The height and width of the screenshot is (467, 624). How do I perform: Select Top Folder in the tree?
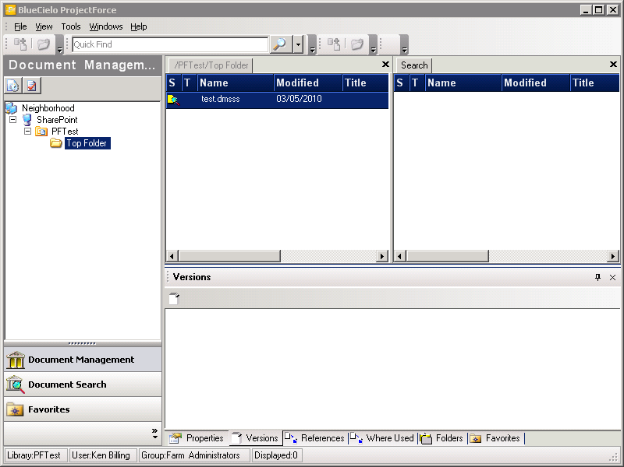(88, 143)
